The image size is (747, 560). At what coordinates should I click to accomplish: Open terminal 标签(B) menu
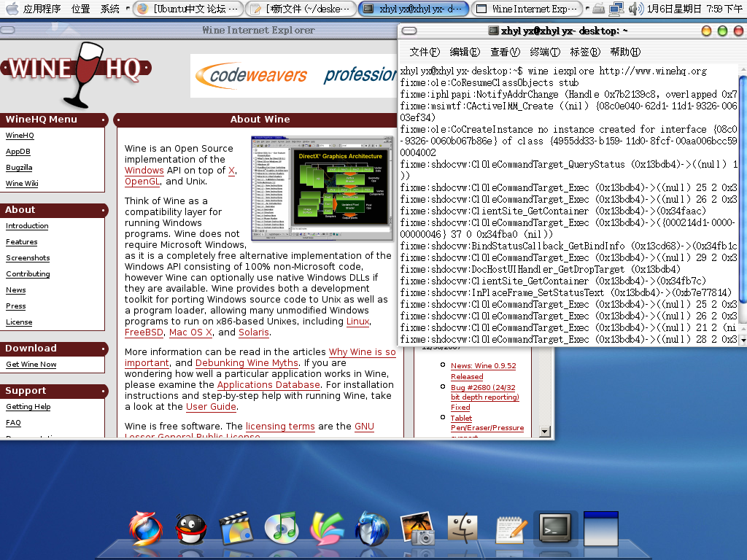585,52
